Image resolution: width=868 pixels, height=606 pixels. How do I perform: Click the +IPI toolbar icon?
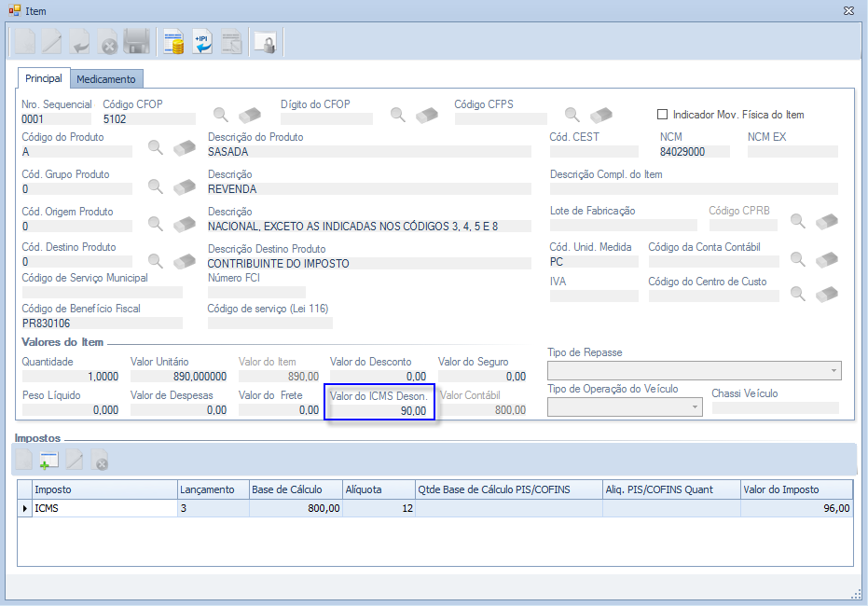point(202,42)
